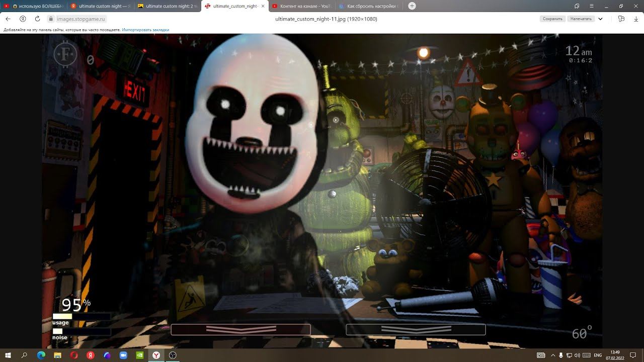Viewport: 644px width, 362px height.
Task: Click the page title ultimate_custom_night-11.jpg
Action: pyautogui.click(x=326, y=19)
